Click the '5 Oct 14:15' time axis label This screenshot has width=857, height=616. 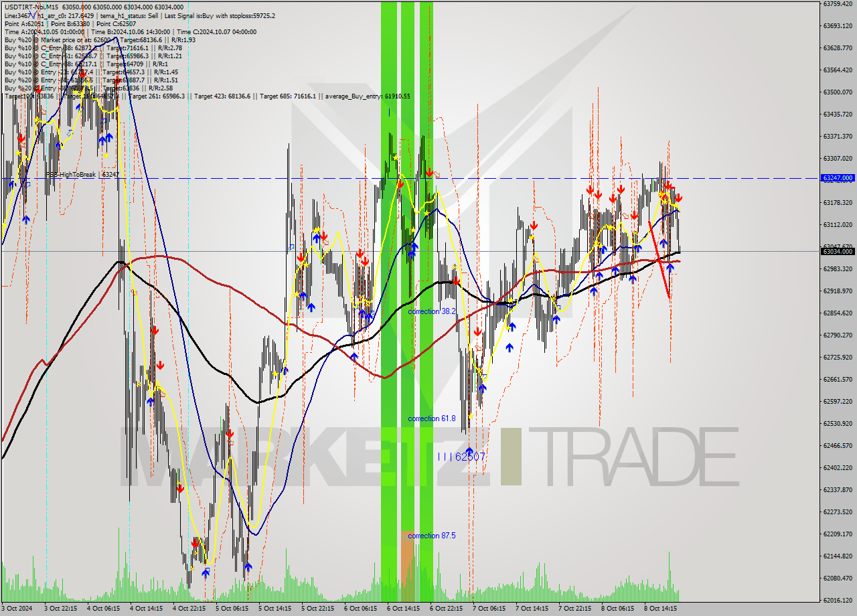275,609
